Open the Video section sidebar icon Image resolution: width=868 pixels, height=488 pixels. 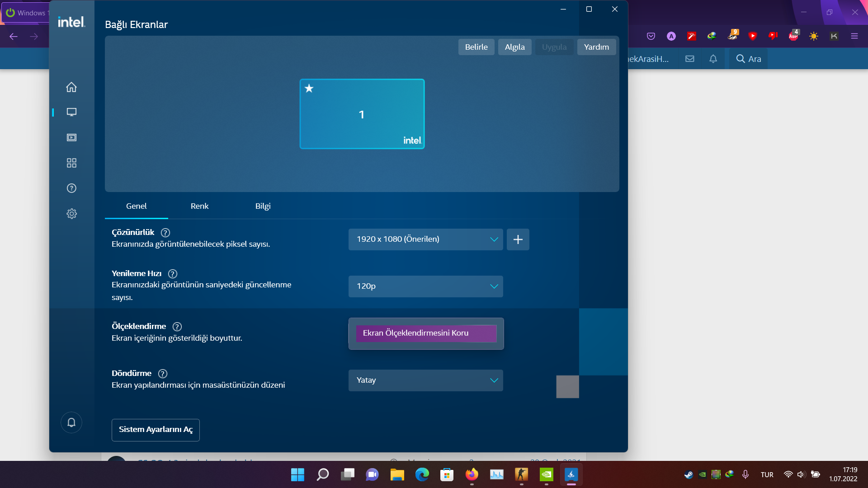[x=71, y=137]
